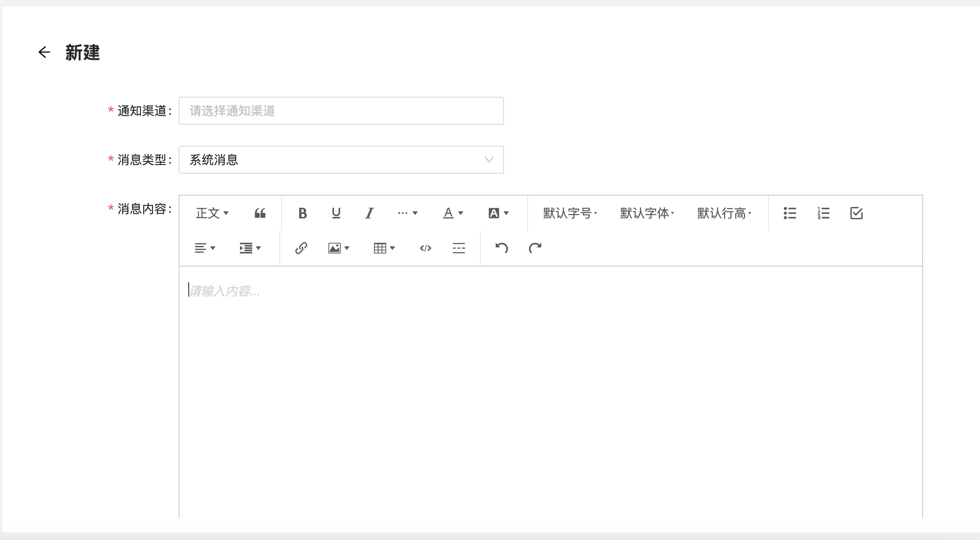980x540 pixels.
Task: Open the indent options dropdown
Action: (250, 248)
